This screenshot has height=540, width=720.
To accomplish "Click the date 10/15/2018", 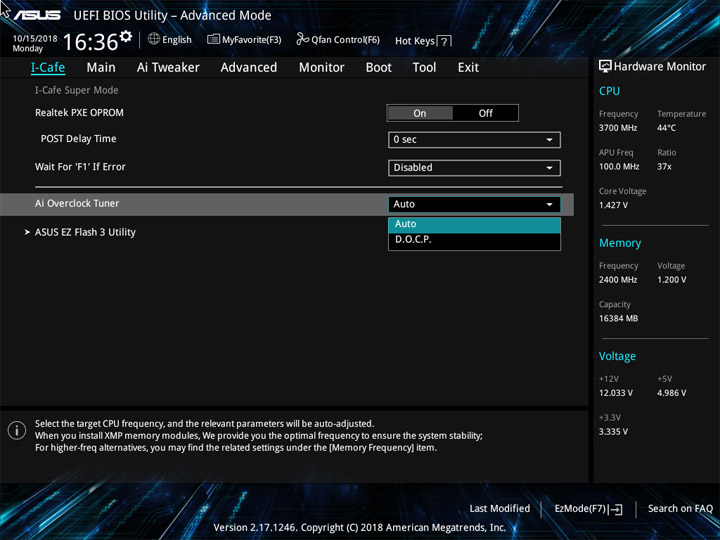I will (35, 39).
